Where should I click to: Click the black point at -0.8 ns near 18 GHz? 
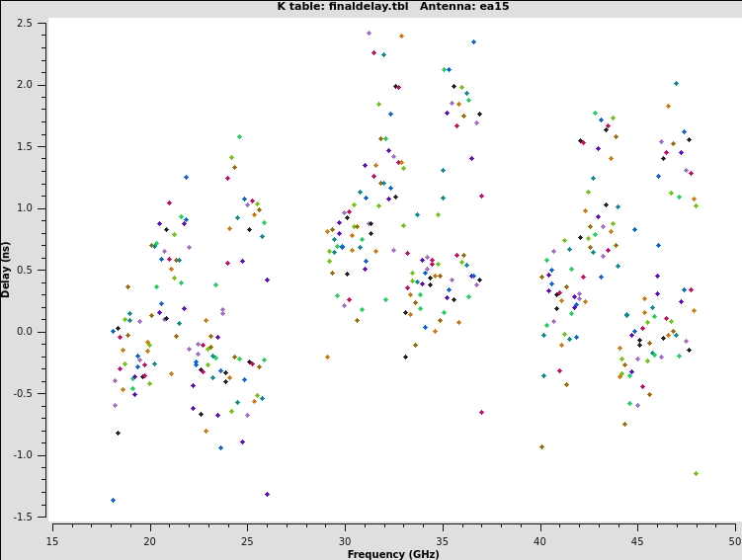118,433
